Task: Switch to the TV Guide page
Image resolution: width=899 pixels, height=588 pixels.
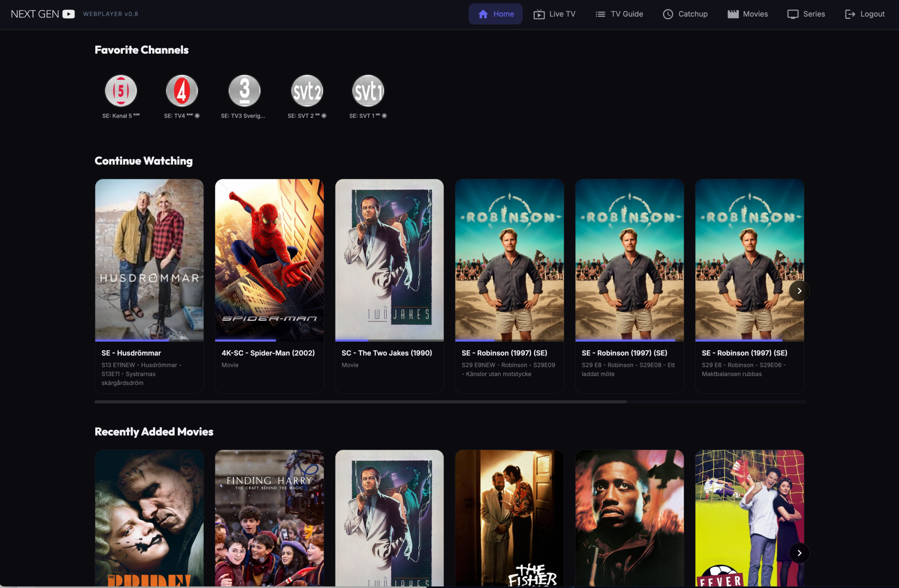Action: 619,14
